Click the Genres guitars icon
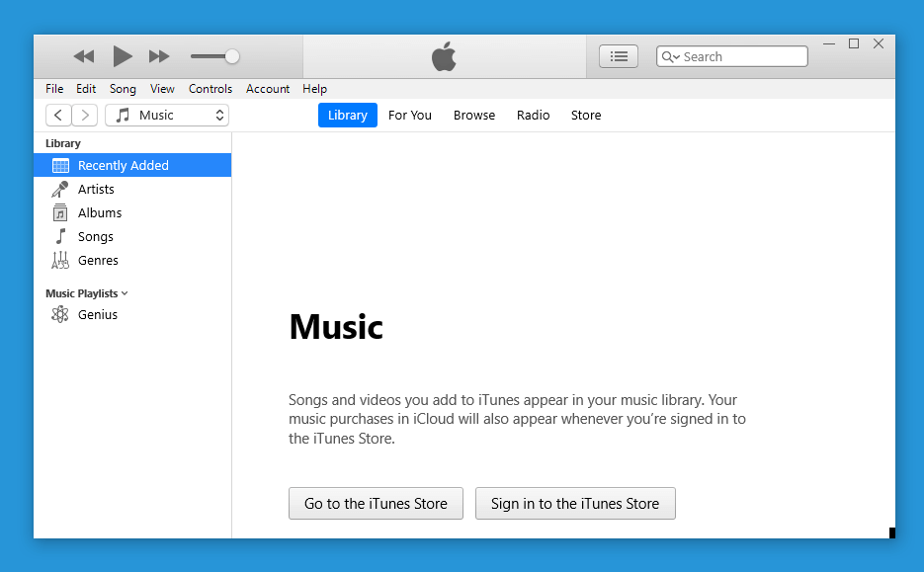The height and width of the screenshot is (572, 924). [x=60, y=261]
